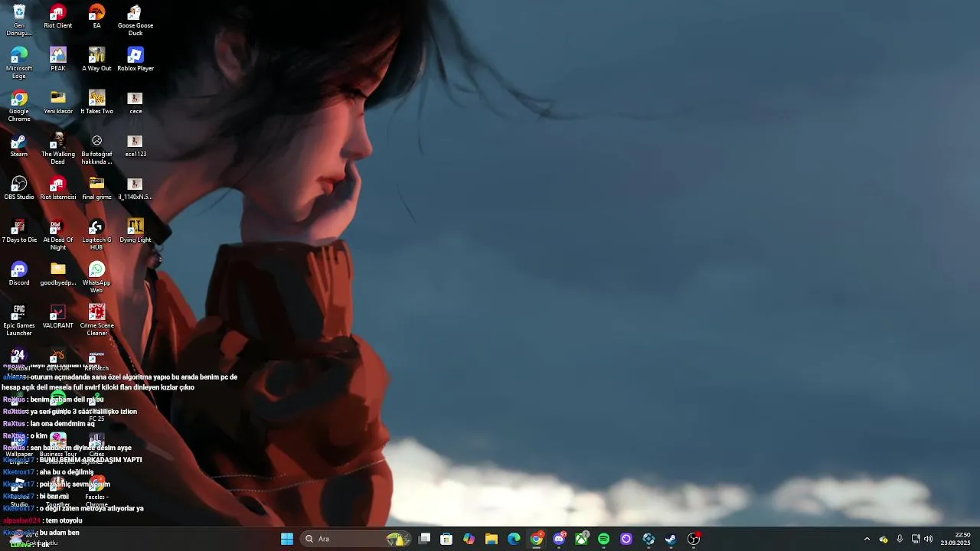980x551 pixels.
Task: Select the Rematch desktop icon
Action: pyautogui.click(x=96, y=359)
